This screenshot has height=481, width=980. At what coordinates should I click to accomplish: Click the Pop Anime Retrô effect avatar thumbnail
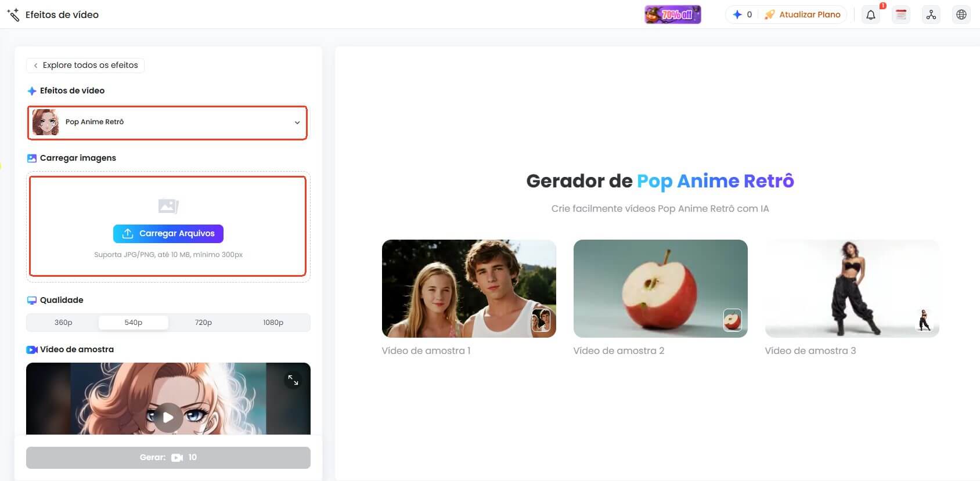tap(45, 122)
